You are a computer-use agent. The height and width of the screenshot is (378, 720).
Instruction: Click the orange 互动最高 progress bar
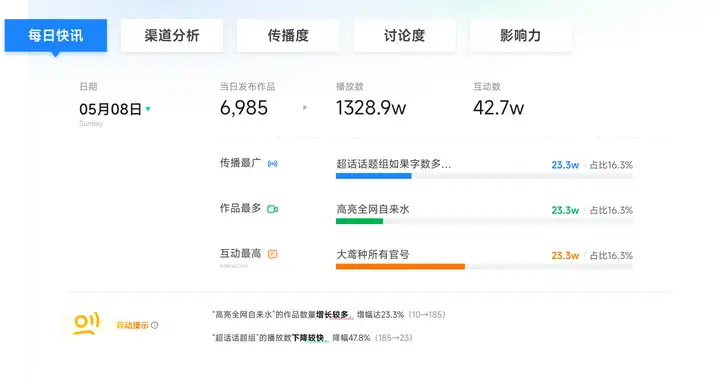pos(400,266)
